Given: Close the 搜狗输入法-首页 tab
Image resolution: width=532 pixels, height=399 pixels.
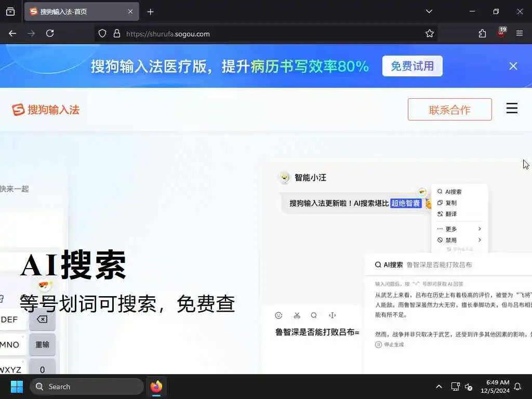Looking at the screenshot, I should [x=130, y=11].
